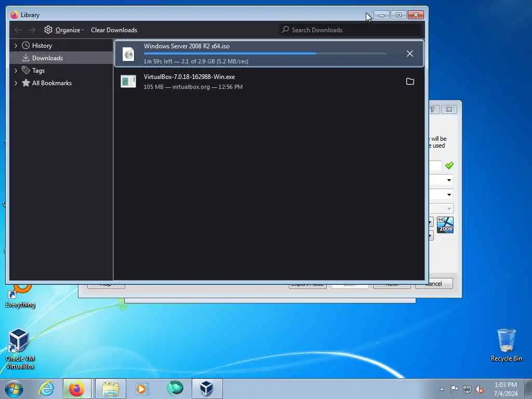The height and width of the screenshot is (399, 532).
Task: Click the muted volume tray icon
Action: 480,390
